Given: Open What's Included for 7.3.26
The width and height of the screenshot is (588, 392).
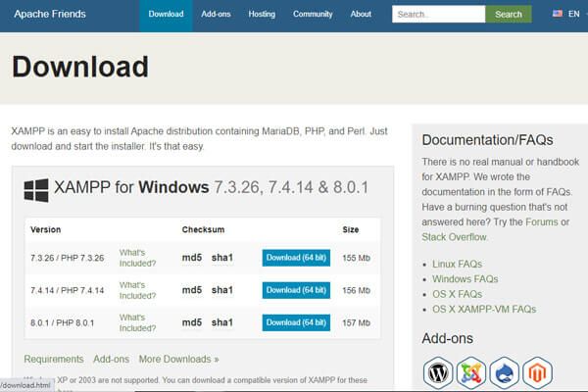Looking at the screenshot, I should [137, 258].
